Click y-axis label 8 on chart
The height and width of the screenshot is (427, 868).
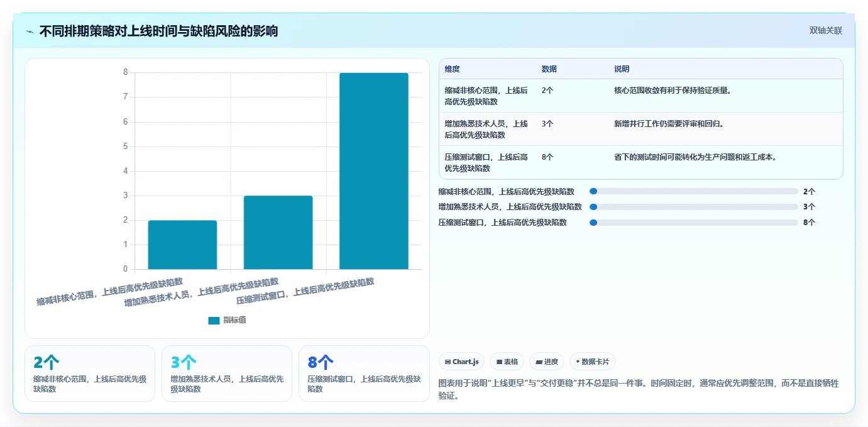click(125, 72)
